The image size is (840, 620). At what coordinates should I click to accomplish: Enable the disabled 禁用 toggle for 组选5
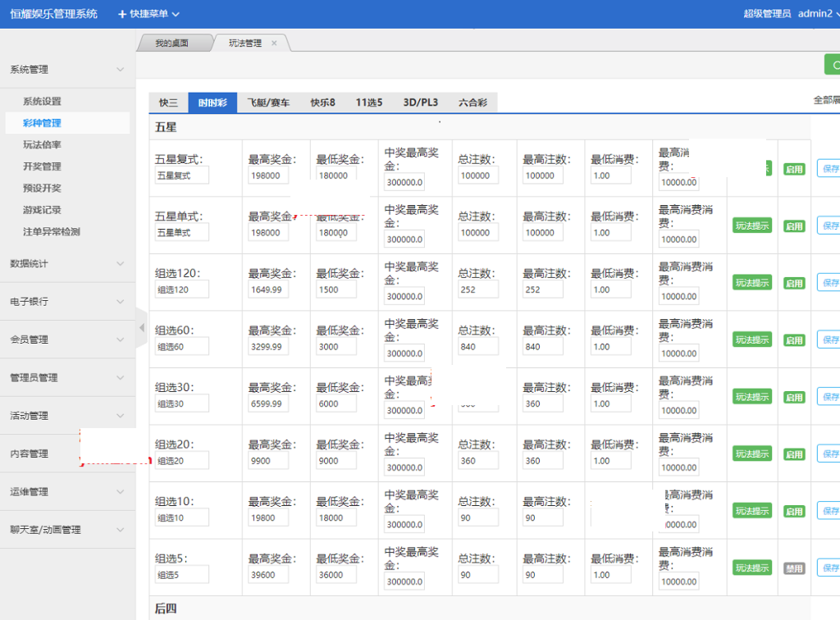point(793,568)
